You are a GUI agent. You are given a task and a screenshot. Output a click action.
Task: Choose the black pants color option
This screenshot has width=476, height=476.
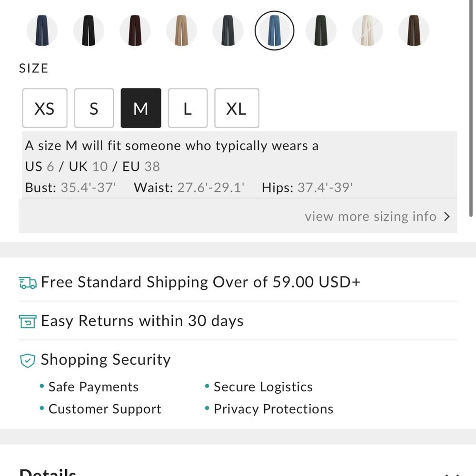click(x=89, y=30)
